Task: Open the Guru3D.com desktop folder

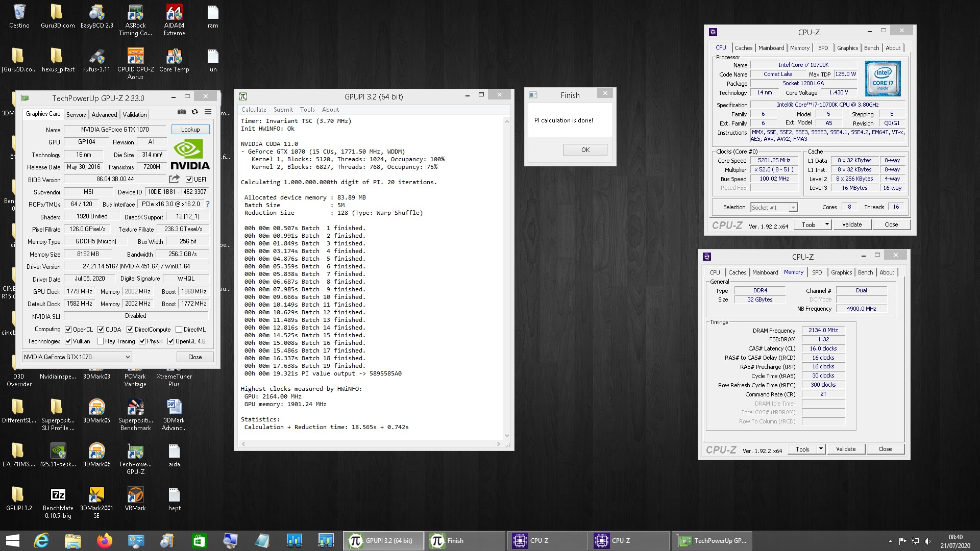Action: click(58, 16)
